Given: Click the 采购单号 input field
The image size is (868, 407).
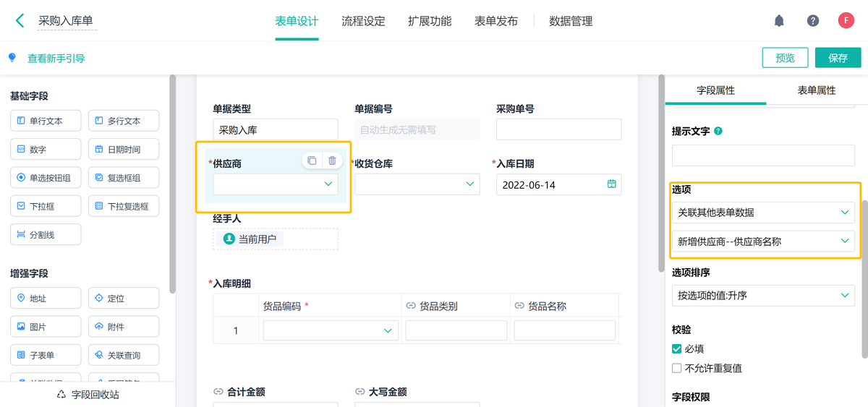Looking at the screenshot, I should [558, 129].
